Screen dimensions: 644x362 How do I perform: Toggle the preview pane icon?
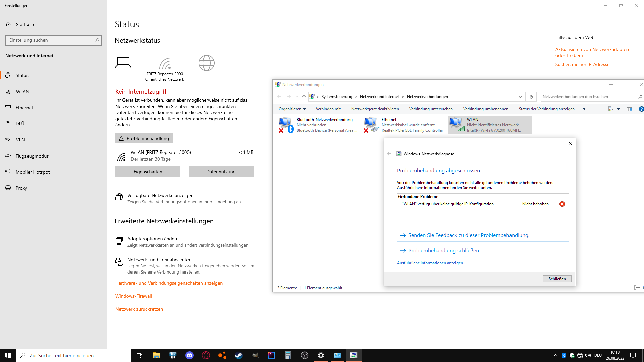[x=629, y=109]
